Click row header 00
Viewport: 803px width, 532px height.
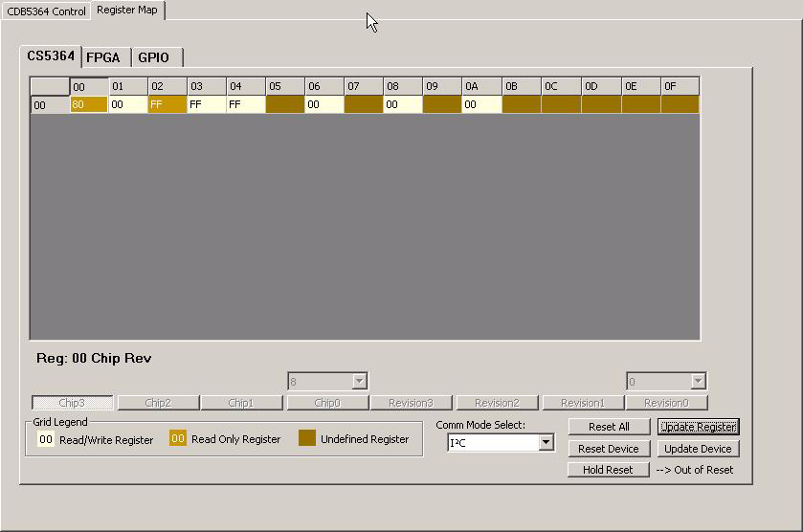(50, 105)
